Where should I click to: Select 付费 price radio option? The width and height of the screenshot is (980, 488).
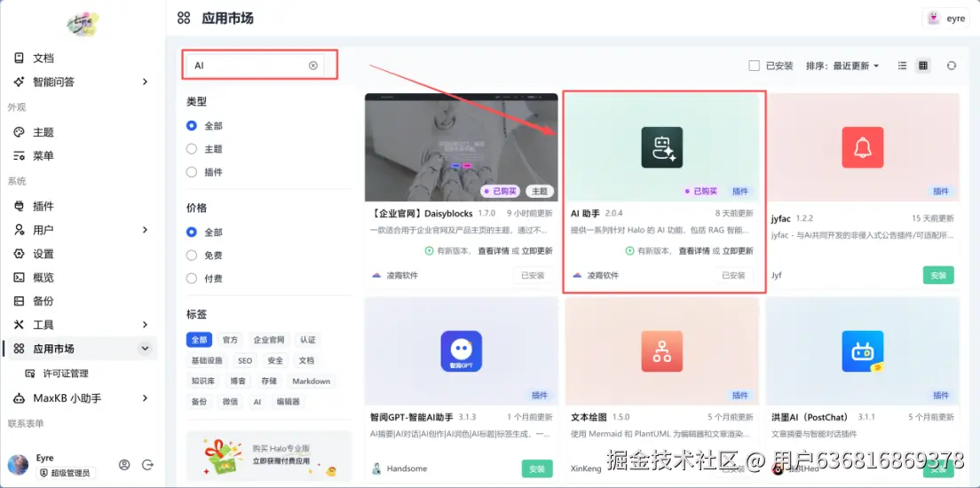(x=191, y=278)
